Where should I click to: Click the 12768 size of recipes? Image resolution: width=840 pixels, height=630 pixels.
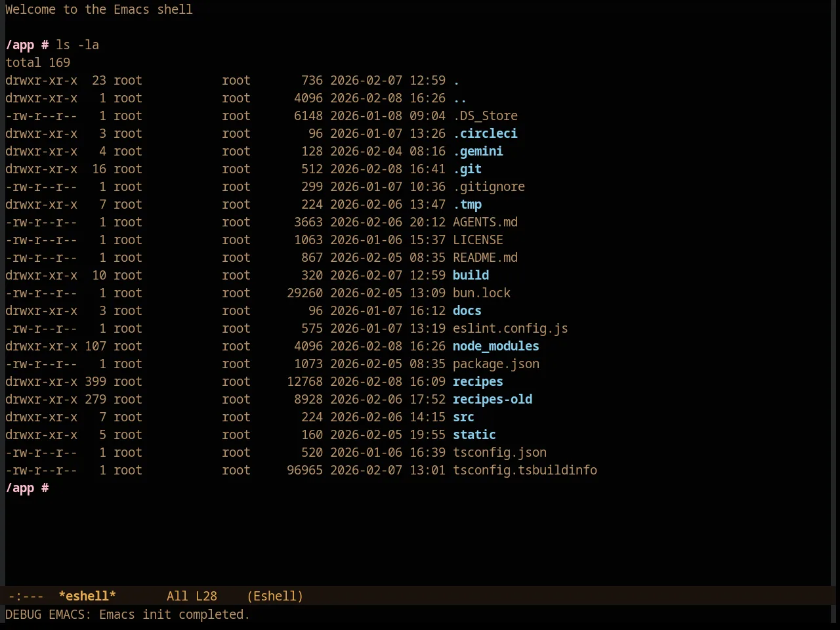coord(304,381)
